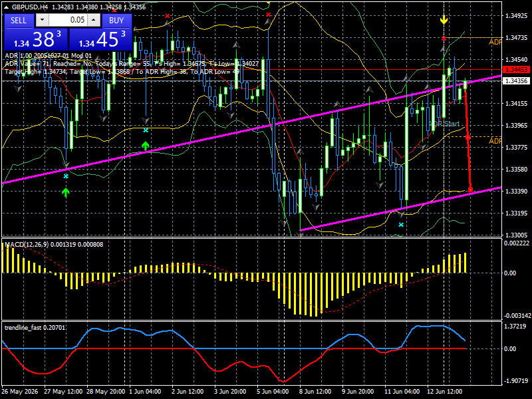Select the red line's end handle on lower channel
Viewport: 532px width, 399px height.
(471, 190)
